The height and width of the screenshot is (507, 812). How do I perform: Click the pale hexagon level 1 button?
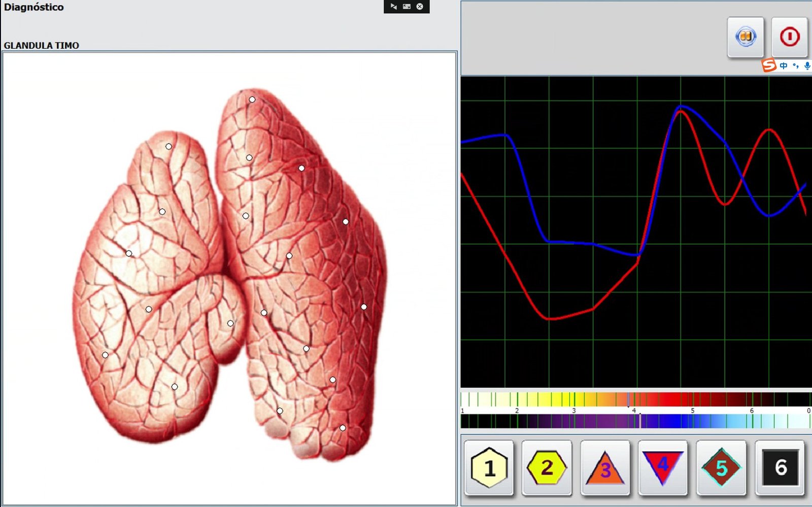[x=489, y=468]
